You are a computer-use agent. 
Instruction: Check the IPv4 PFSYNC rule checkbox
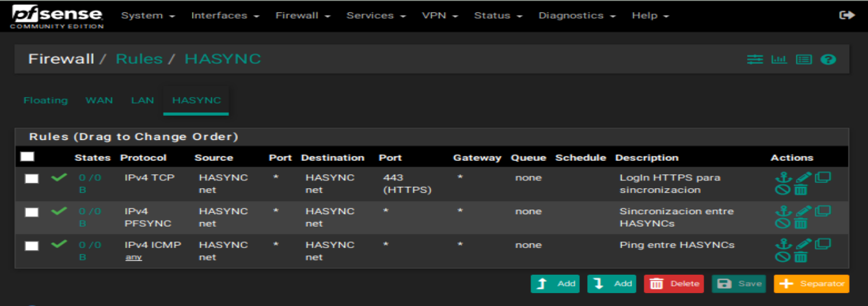31,212
